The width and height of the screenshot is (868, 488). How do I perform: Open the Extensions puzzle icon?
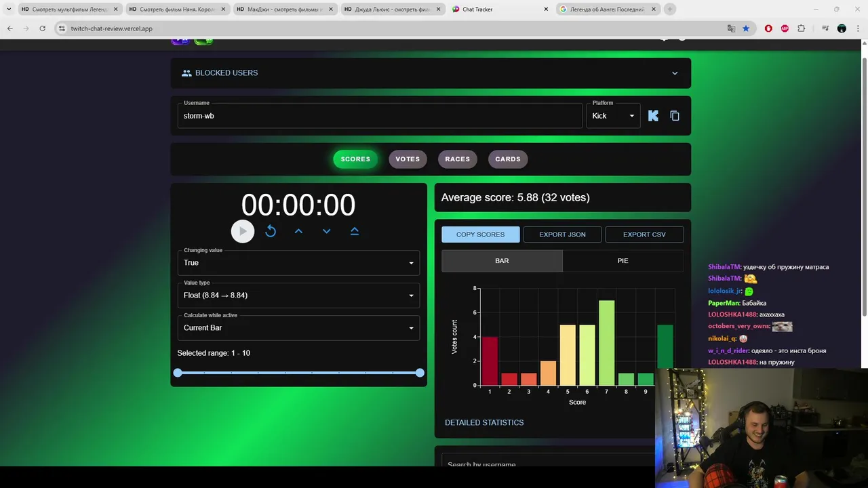(802, 28)
